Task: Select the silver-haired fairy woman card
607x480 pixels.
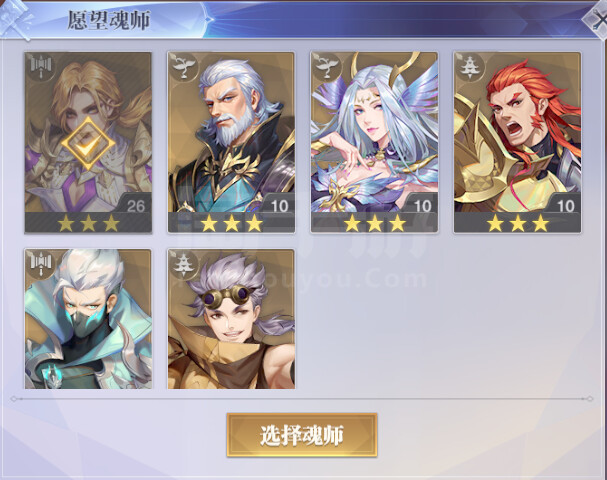Action: click(x=374, y=142)
